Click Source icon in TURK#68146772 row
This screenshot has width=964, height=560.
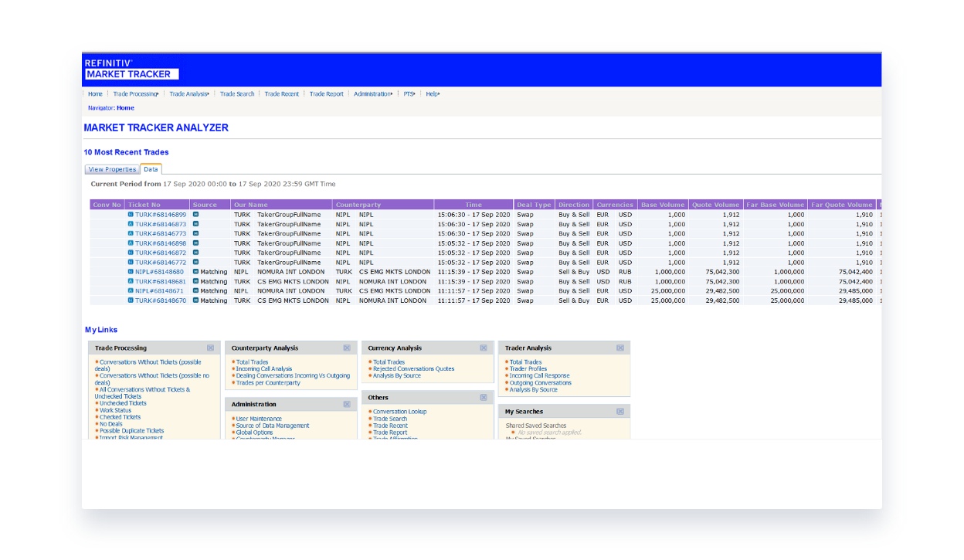coord(195,262)
